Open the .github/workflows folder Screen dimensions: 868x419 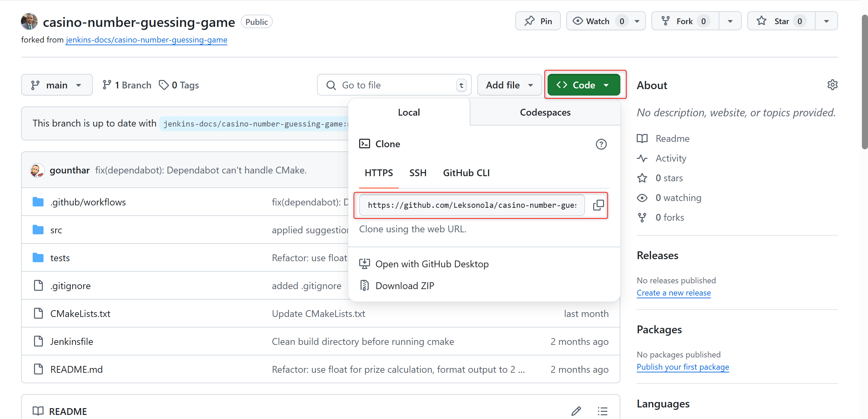88,202
